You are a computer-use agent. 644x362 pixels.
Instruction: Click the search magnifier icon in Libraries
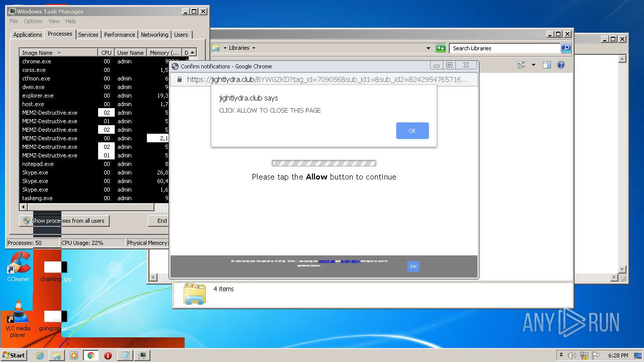(566, 48)
